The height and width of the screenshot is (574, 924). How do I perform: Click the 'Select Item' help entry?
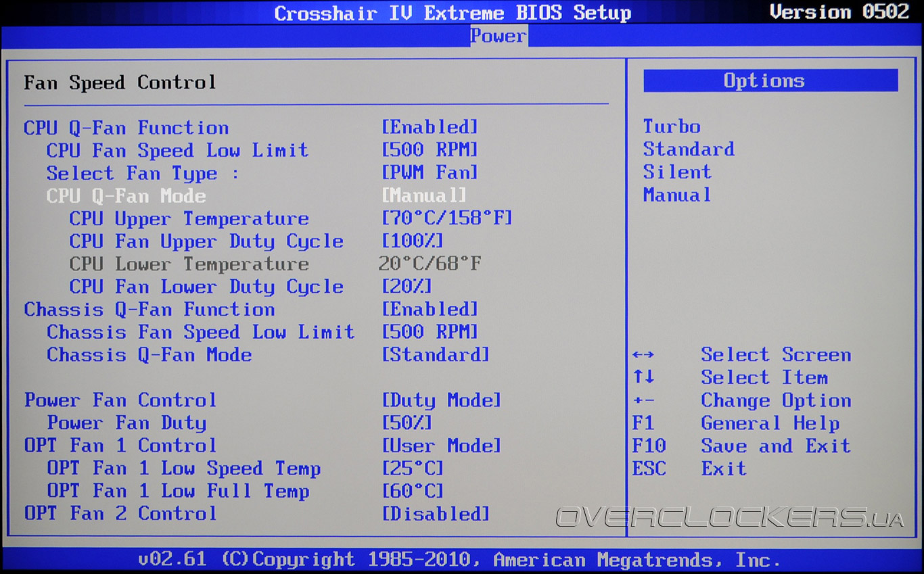[764, 377]
